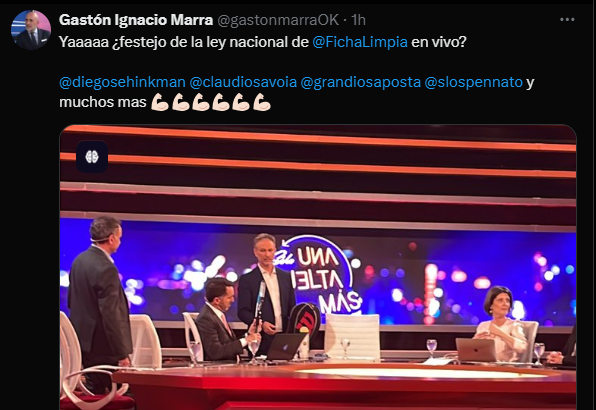Open the @FichaLimpia mention
Viewport: 596px width, 410px height.
360,42
